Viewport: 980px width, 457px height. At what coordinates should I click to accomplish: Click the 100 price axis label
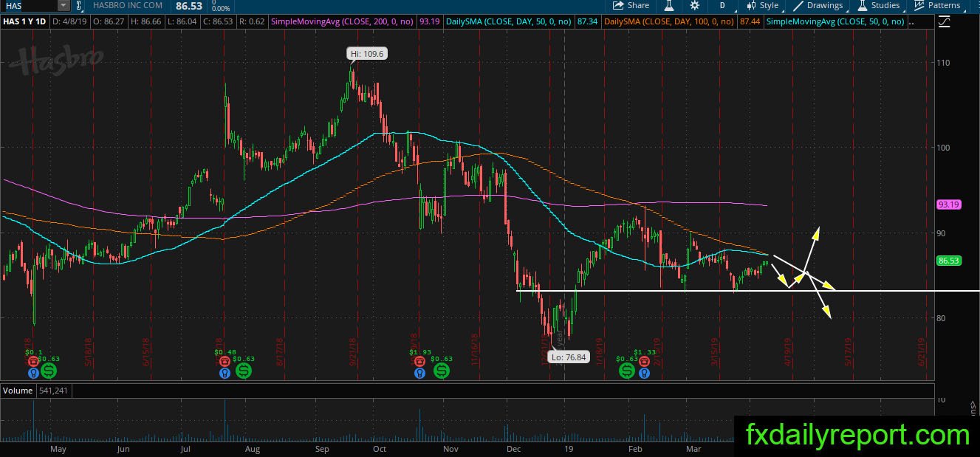942,148
